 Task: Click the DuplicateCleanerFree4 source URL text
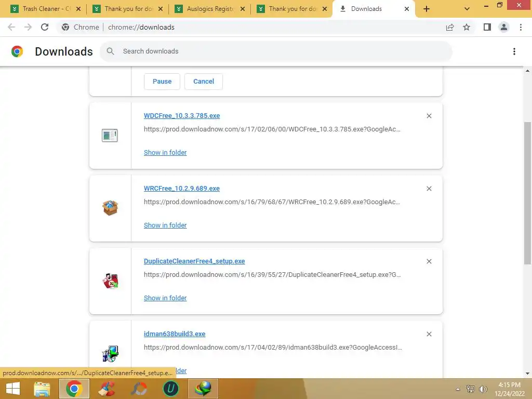(272, 274)
